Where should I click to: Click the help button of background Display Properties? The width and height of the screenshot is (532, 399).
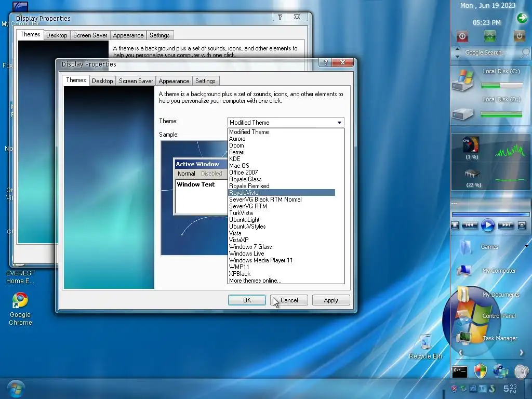[x=280, y=17]
